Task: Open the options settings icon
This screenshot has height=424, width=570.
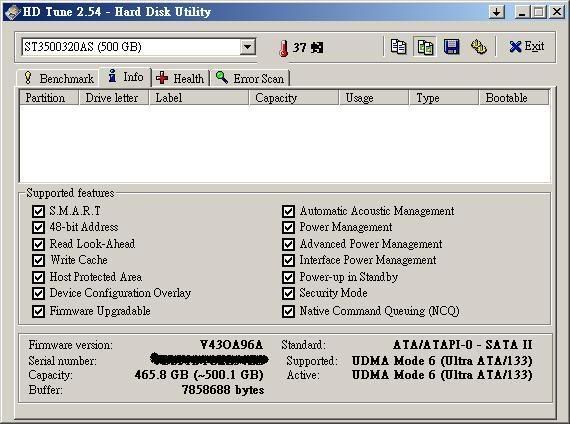Action: click(479, 47)
